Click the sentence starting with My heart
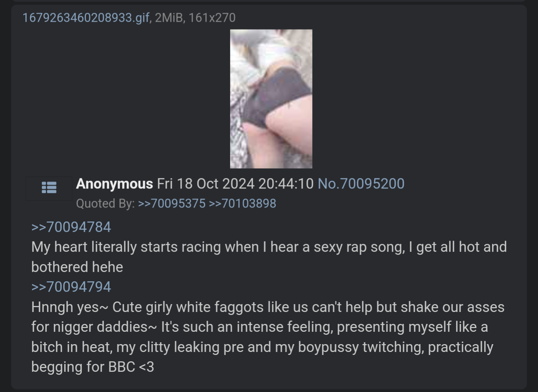 coord(269,257)
